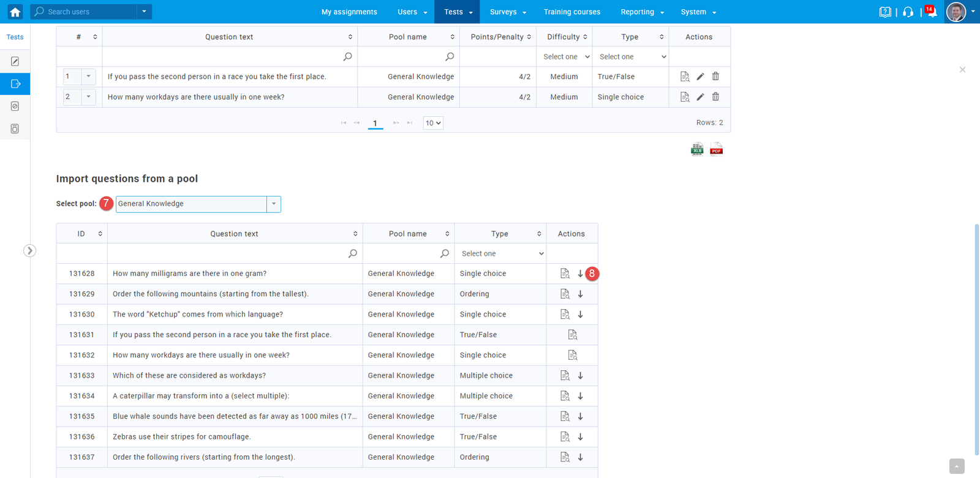Image resolution: width=980 pixels, height=478 pixels.
Task: Export questions table as PDF
Action: pos(716,149)
